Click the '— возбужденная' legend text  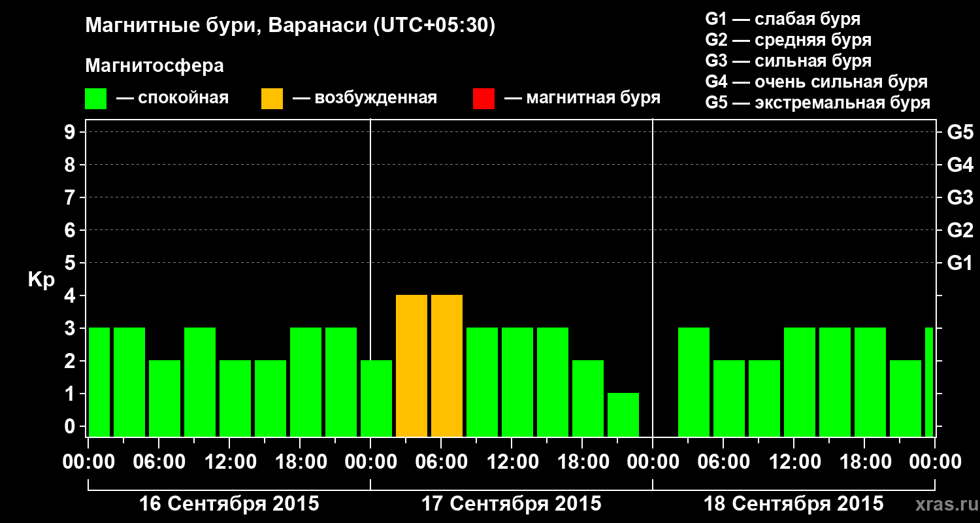(x=365, y=98)
